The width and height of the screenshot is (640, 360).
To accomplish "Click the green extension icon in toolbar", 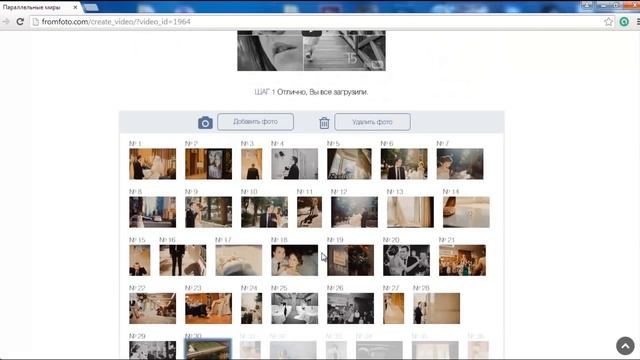I will click(624, 22).
